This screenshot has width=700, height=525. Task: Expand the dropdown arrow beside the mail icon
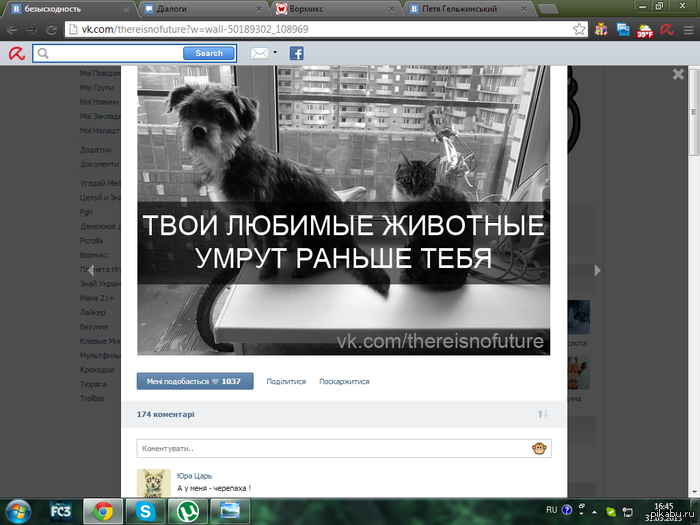275,53
